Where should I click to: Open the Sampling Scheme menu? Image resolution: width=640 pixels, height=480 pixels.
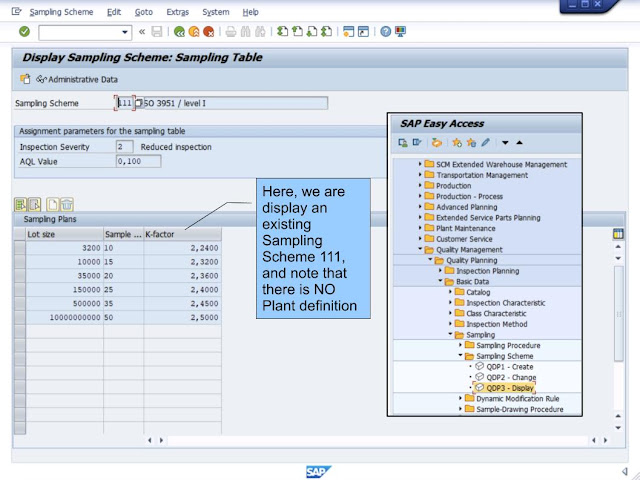tap(61, 12)
